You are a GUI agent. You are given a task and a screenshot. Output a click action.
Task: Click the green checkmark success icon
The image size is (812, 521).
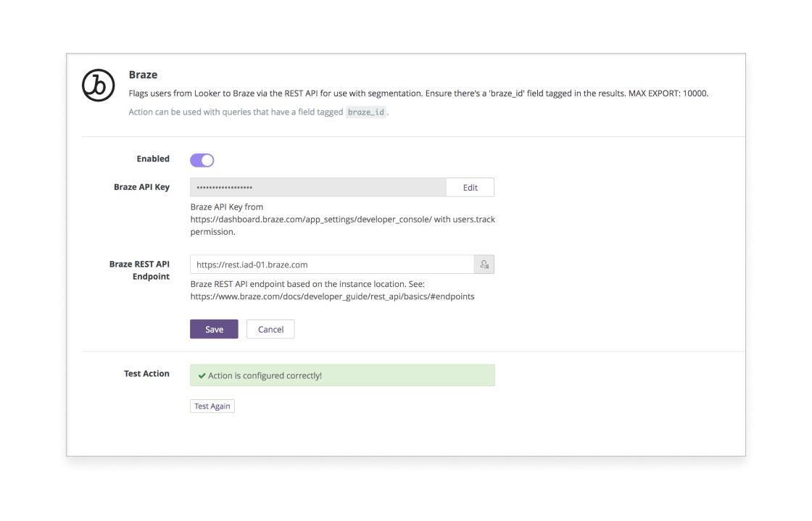[x=202, y=375]
